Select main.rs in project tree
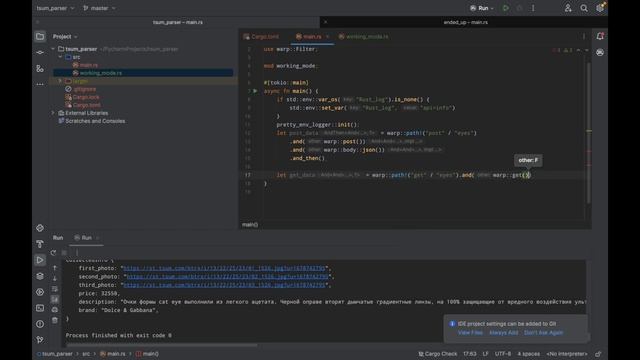This screenshot has height=360, width=640. [89, 65]
